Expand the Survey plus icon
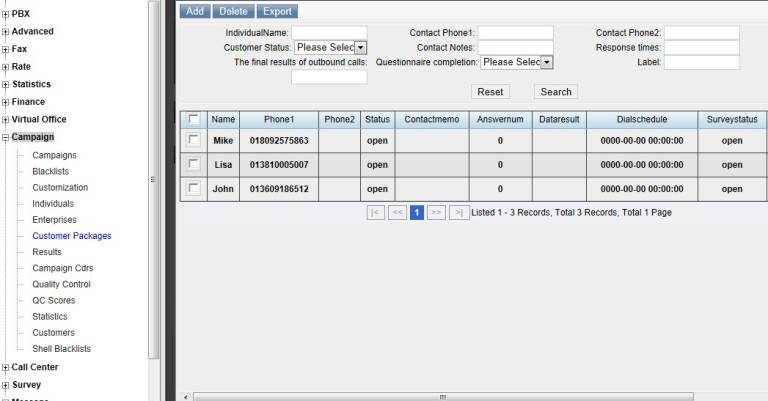 [6, 385]
